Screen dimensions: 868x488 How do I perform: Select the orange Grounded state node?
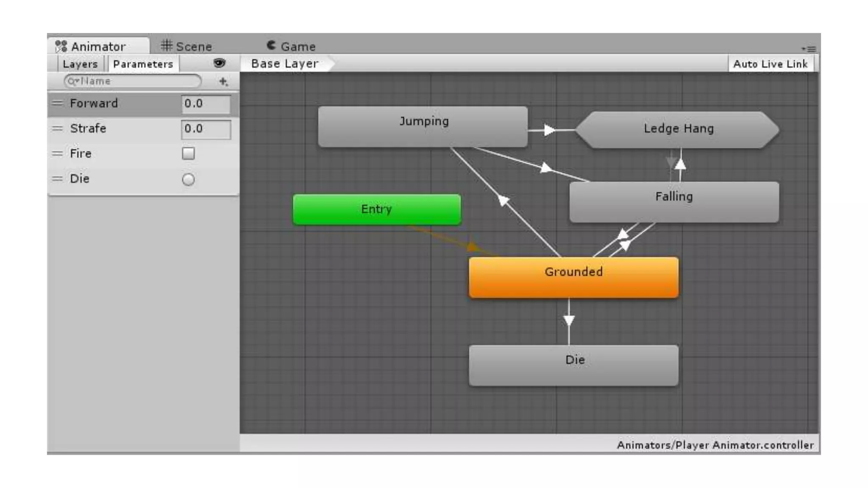(573, 277)
